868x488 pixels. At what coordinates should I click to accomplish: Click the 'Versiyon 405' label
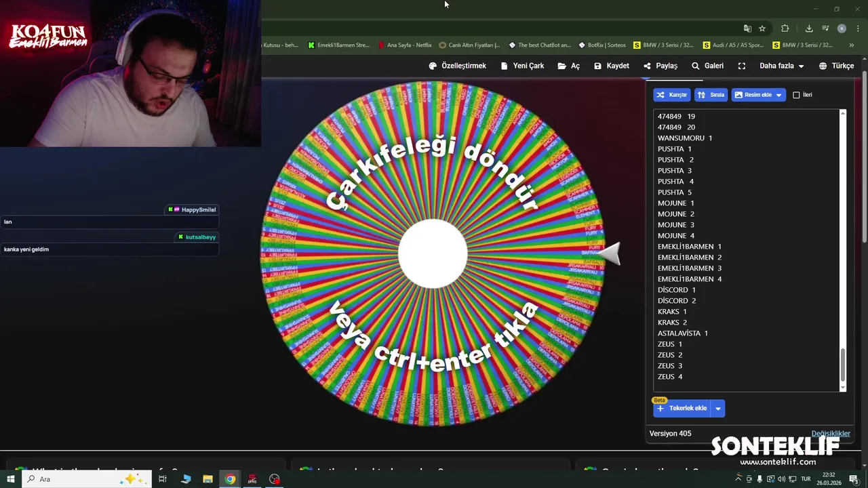pos(671,434)
